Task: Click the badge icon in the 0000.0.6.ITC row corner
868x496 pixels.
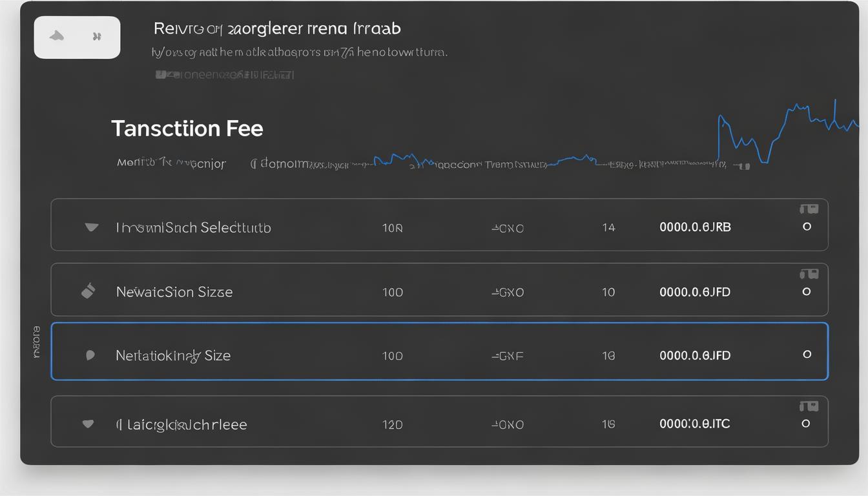Action: tap(809, 406)
